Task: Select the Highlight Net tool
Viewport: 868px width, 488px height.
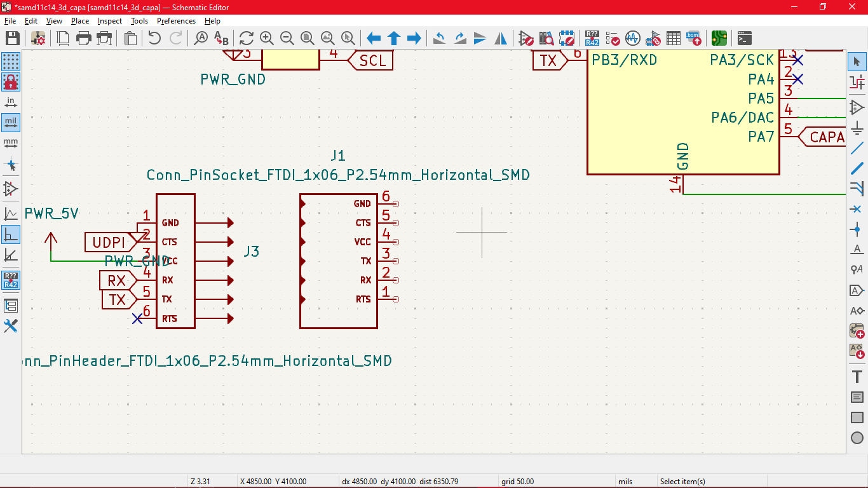Action: coord(857,82)
